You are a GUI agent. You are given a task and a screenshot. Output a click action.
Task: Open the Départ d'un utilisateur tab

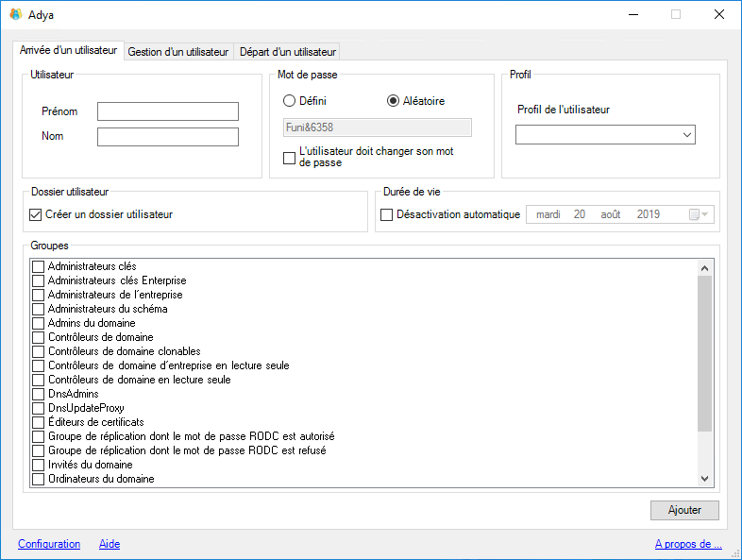click(x=287, y=52)
